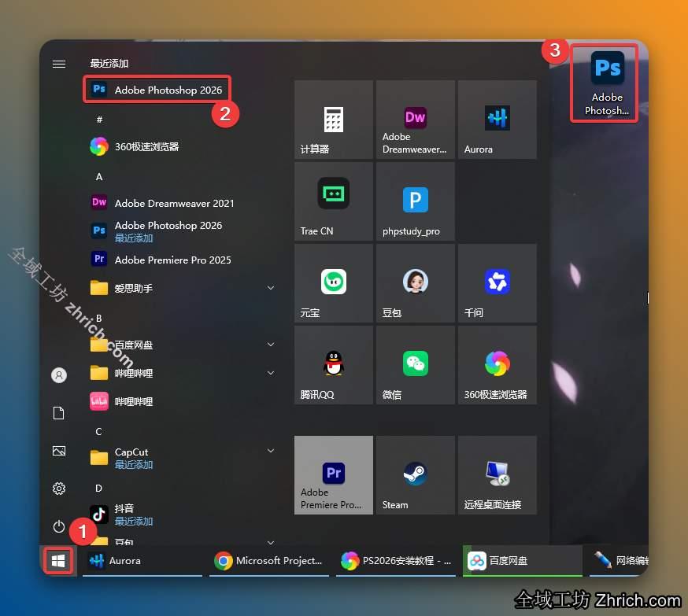Open the Adobe Premiere Pro tile
Image resolution: width=688 pixels, height=616 pixels.
[x=334, y=475]
